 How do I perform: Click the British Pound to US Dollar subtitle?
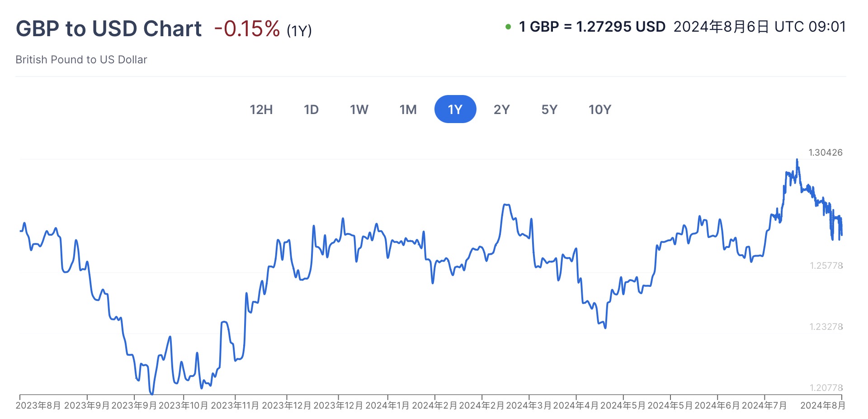pos(81,60)
